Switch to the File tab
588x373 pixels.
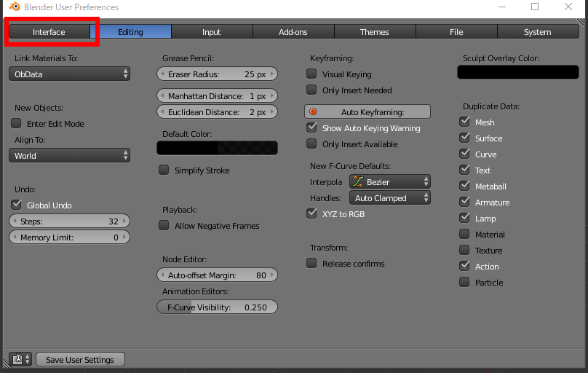[456, 32]
